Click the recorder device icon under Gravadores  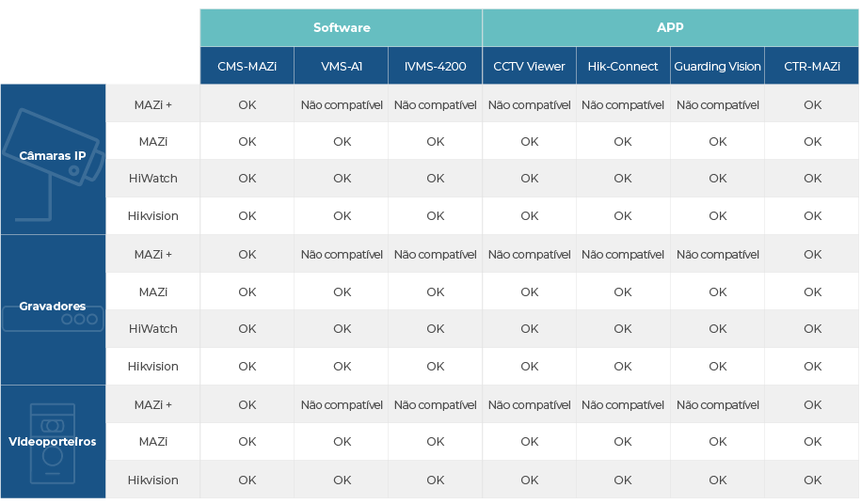click(53, 319)
